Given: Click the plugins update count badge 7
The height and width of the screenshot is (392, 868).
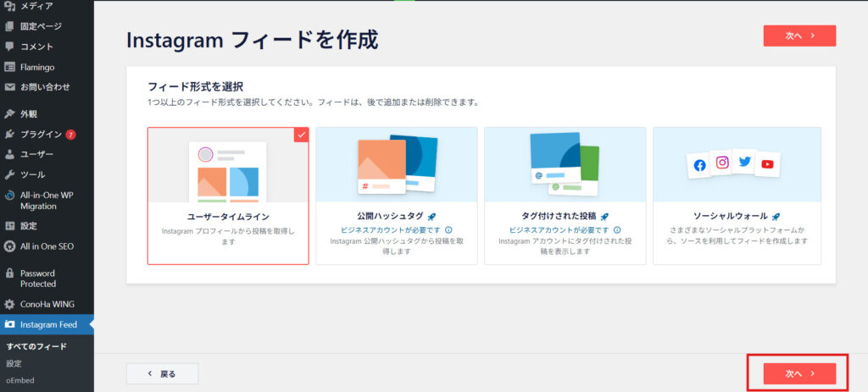Looking at the screenshot, I should (70, 135).
